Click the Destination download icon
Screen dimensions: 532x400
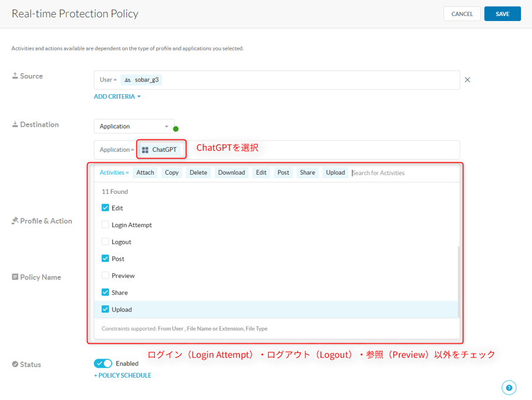(15, 124)
